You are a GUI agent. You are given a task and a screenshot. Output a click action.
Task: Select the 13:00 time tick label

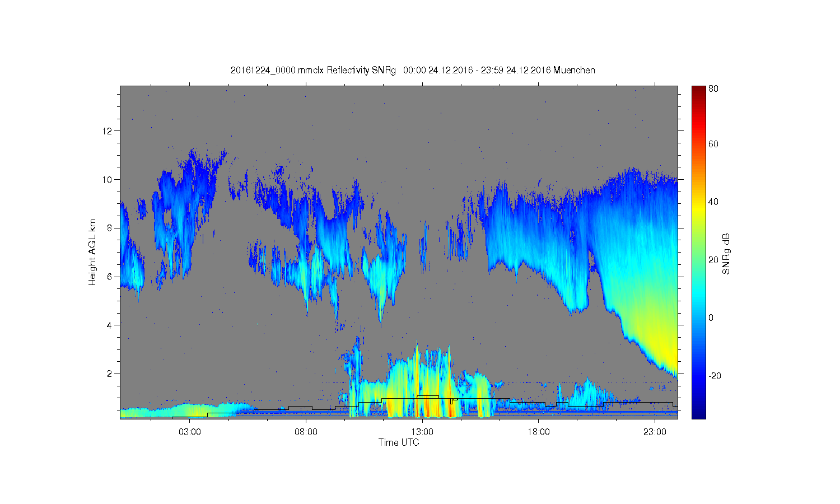[422, 432]
